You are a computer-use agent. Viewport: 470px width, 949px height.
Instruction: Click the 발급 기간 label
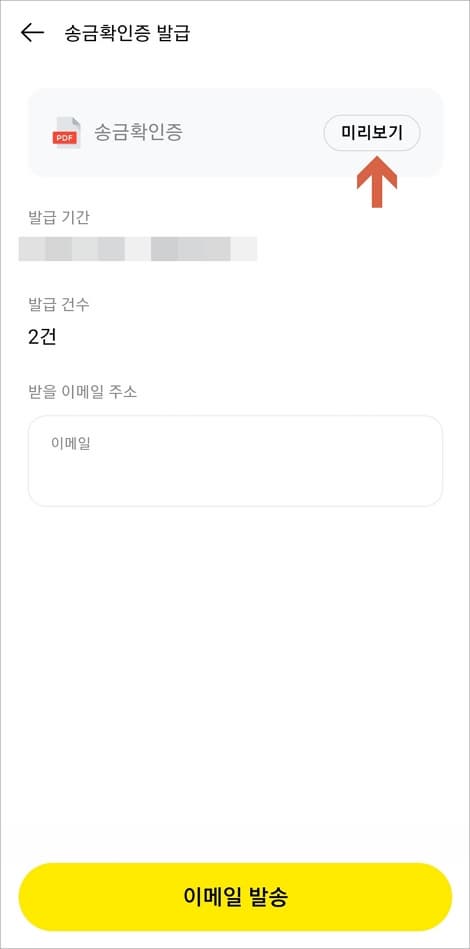pyautogui.click(x=59, y=217)
